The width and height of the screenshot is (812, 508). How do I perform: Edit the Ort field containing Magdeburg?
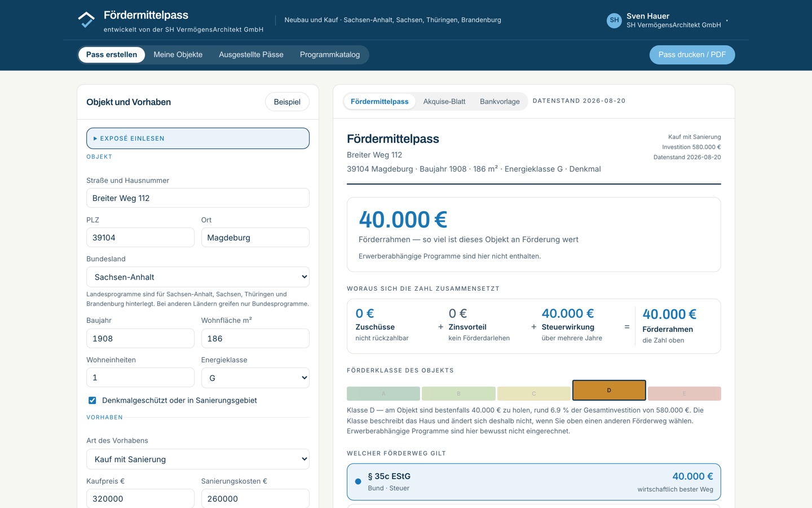click(255, 238)
